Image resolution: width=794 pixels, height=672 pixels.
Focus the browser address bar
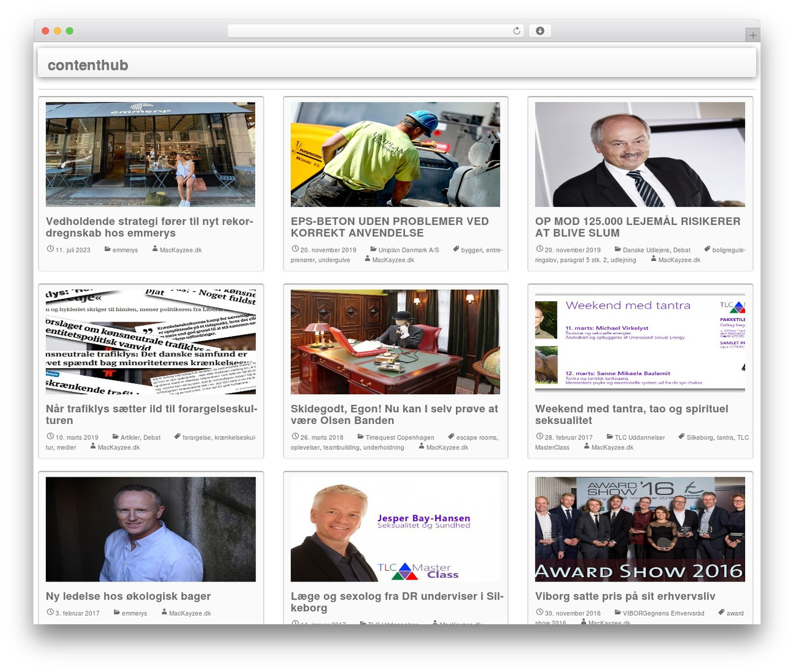[376, 31]
